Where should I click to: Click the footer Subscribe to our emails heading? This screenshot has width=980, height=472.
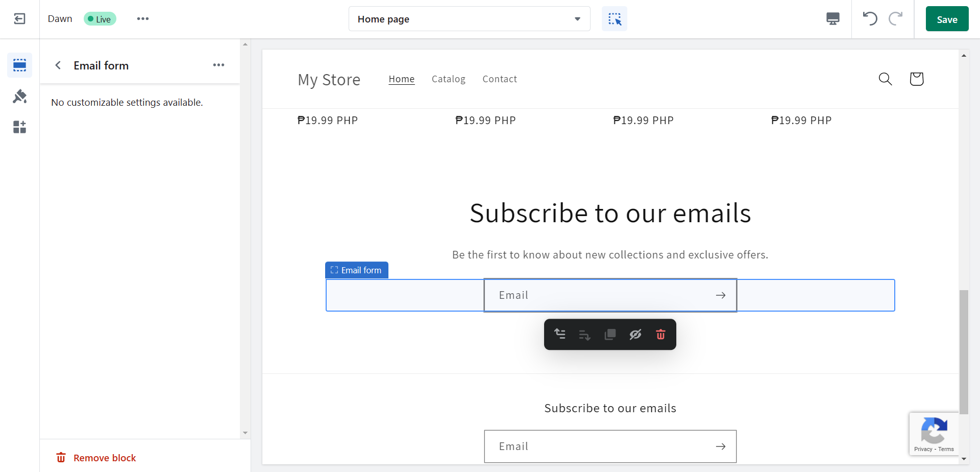pos(610,408)
